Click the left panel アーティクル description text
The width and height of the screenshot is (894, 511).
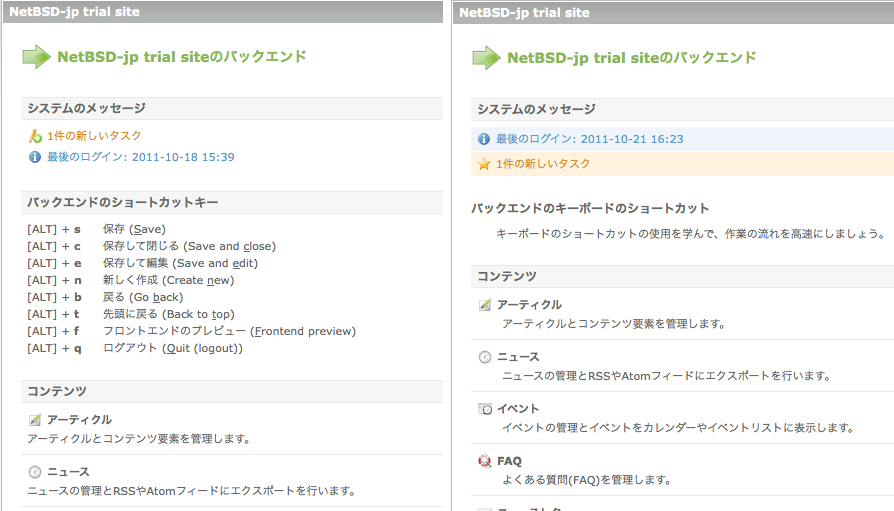coord(139,439)
